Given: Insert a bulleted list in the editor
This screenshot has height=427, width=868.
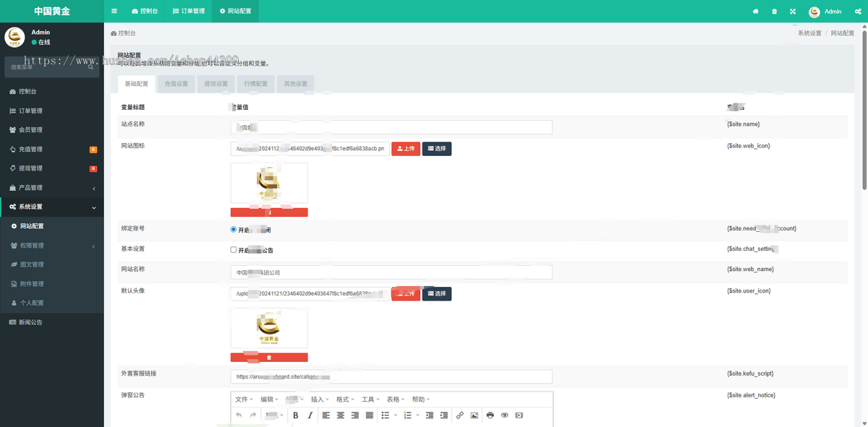Looking at the screenshot, I should coord(386,415).
